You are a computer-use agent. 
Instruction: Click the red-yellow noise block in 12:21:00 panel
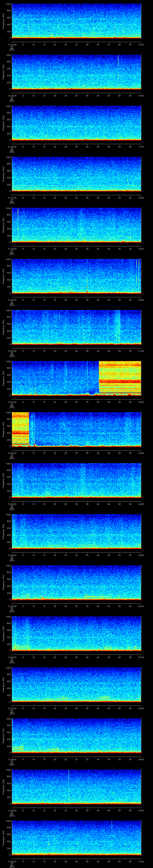pyautogui.click(x=120, y=378)
